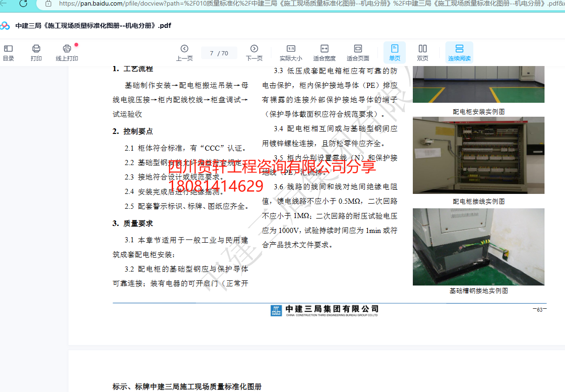Click the paragraph starting 3.4 配电柜相互间
Image resolution: width=565 pixels, height=392 pixels.
(x=330, y=136)
